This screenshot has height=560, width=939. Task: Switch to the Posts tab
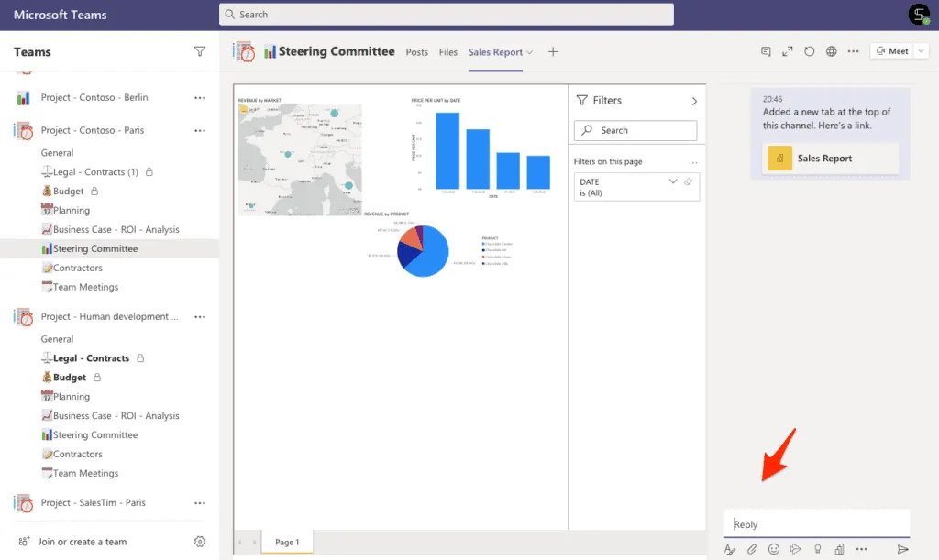click(x=416, y=52)
